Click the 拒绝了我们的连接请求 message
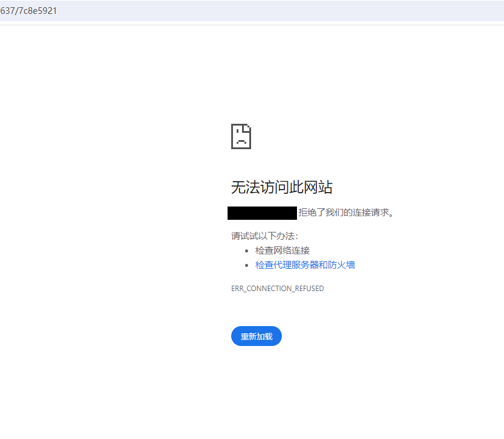This screenshot has width=504, height=439. coord(346,213)
